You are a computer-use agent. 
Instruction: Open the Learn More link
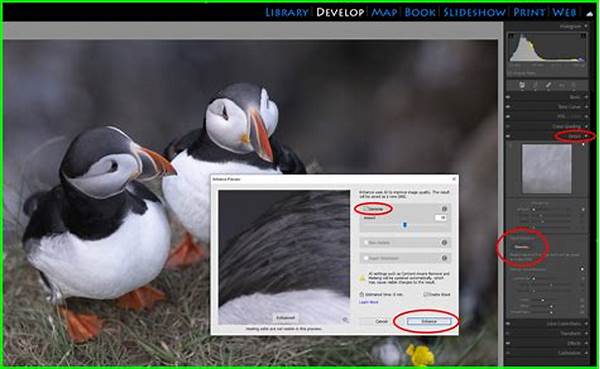368,302
